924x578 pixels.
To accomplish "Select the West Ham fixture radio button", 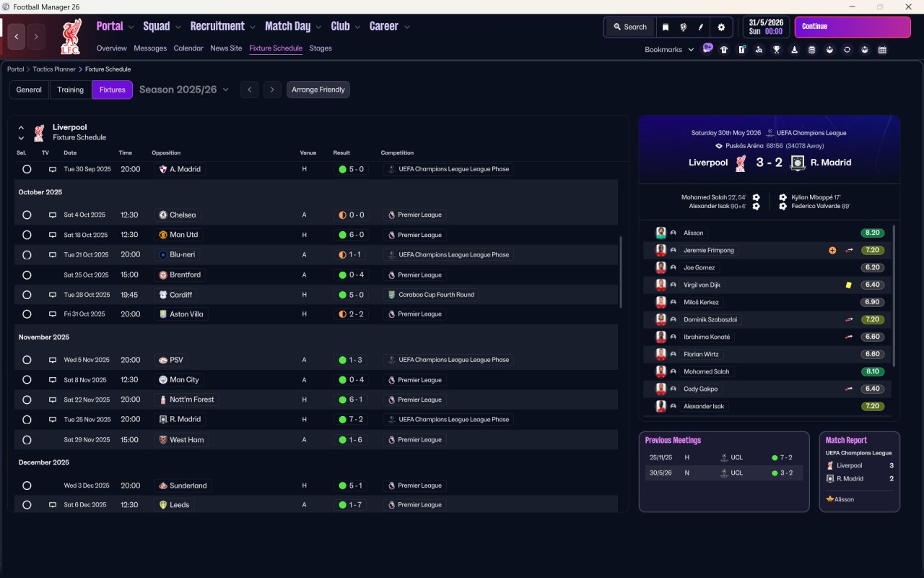I will pos(27,440).
